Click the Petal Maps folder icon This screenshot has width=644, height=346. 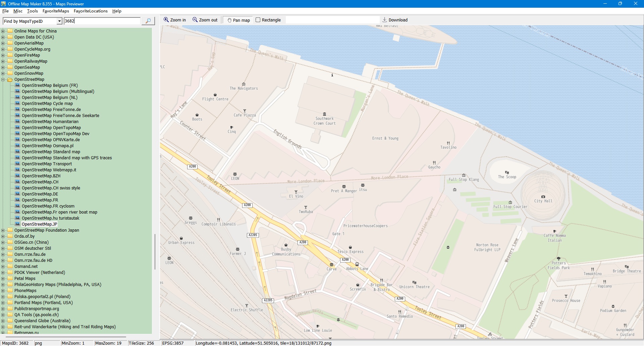coord(10,279)
